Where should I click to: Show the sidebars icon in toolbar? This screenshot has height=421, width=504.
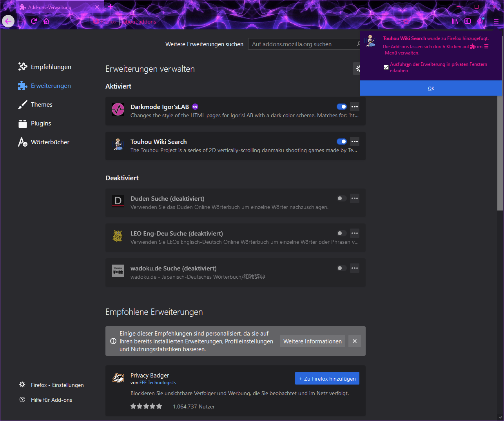[468, 21]
